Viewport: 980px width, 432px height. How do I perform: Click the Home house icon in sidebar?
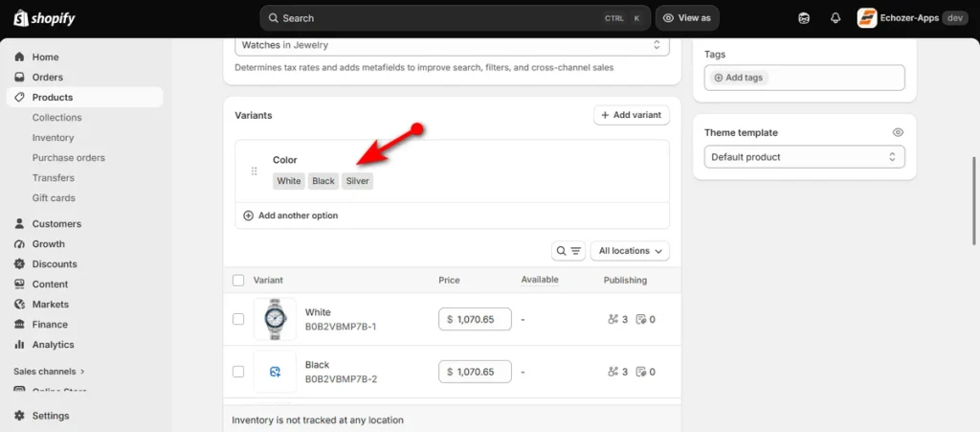tap(19, 57)
